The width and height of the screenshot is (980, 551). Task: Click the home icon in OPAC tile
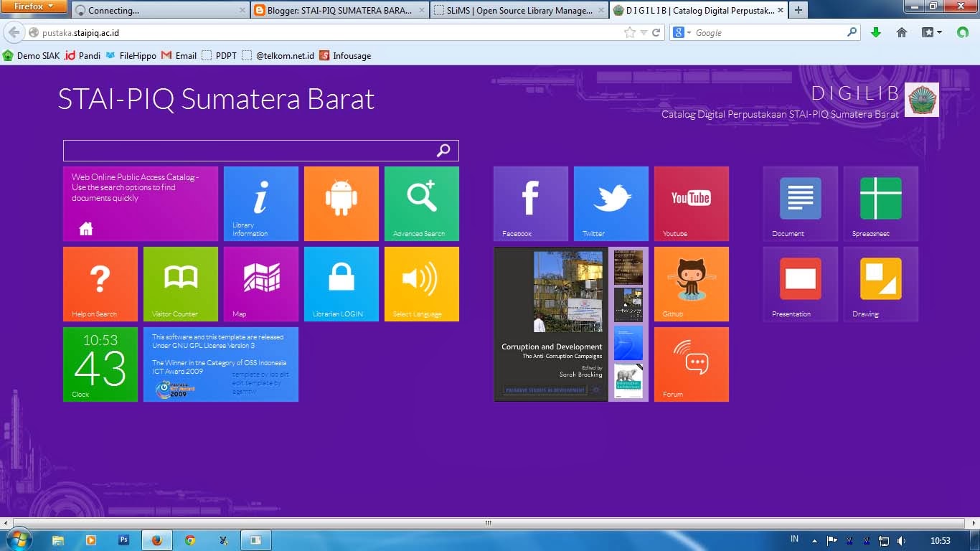(x=86, y=229)
